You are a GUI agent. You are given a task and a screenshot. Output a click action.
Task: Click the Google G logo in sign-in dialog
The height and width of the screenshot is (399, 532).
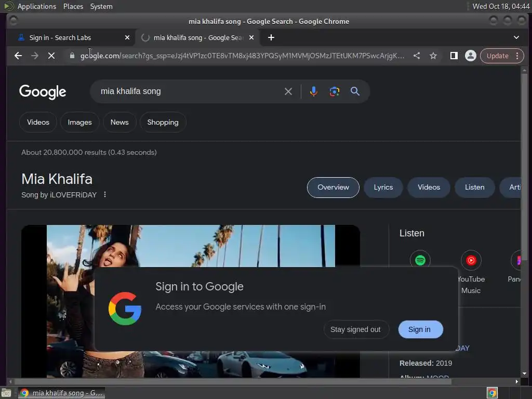[x=125, y=309]
